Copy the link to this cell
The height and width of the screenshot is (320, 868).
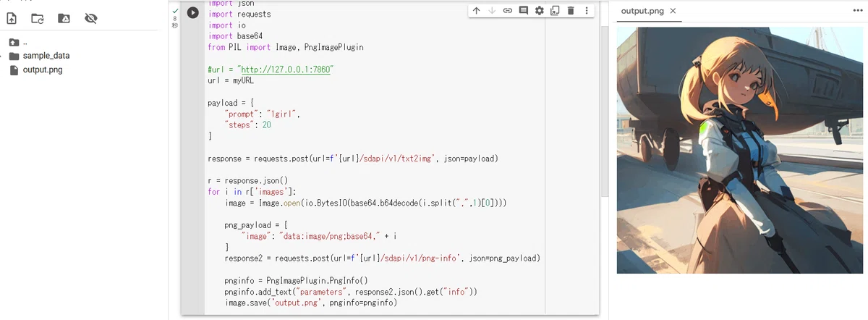click(x=508, y=10)
